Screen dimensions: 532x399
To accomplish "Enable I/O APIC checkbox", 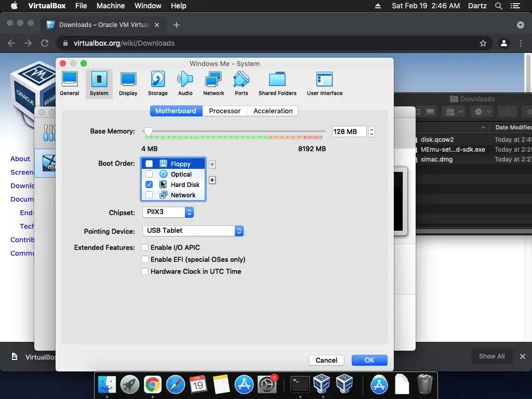I will click(145, 247).
